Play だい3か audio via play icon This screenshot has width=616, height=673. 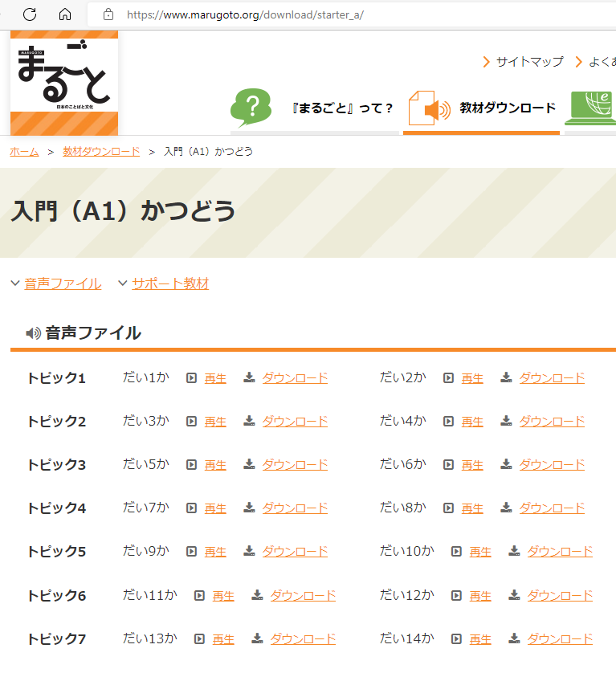pos(191,422)
